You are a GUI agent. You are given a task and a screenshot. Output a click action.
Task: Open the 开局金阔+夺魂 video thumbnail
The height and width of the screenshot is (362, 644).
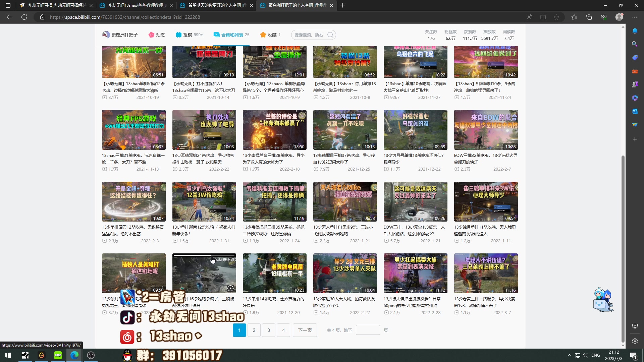pyautogui.click(x=134, y=201)
